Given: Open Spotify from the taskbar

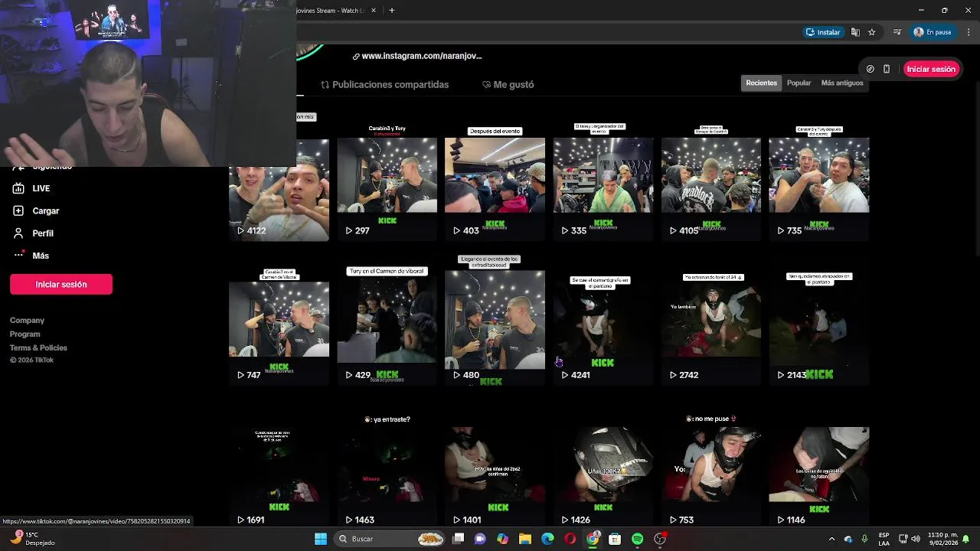Looking at the screenshot, I should pyautogui.click(x=637, y=539).
